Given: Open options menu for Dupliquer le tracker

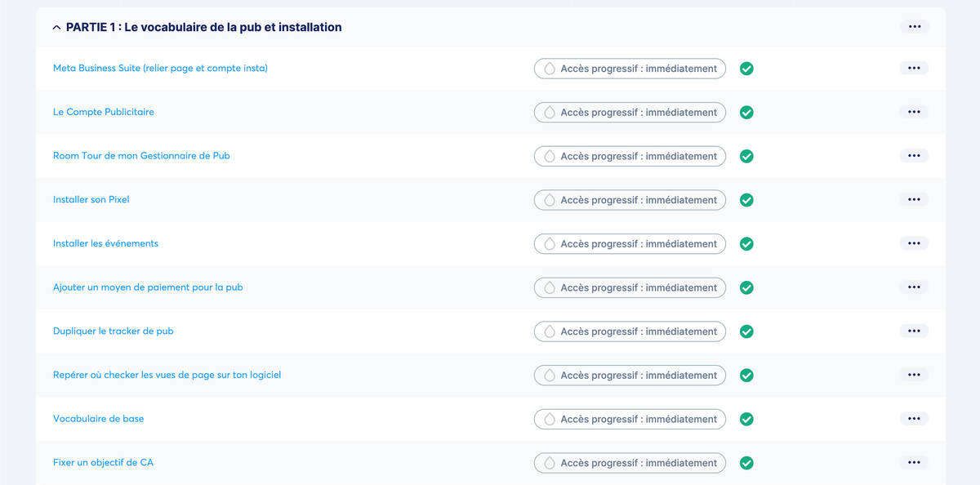Looking at the screenshot, I should 914,331.
